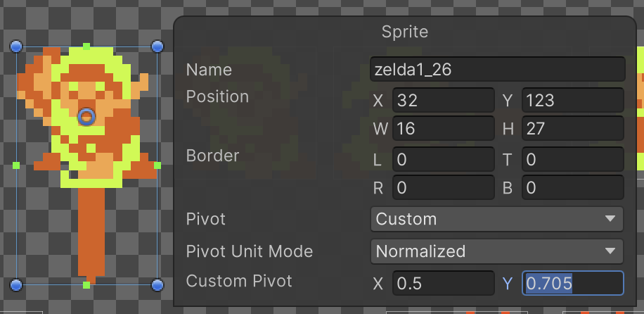
Task: Click the right edge green border handle
Action: [157, 165]
